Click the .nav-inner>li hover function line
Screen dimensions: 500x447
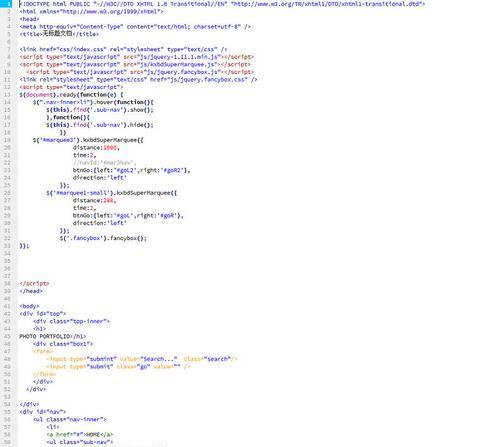pyautogui.click(x=93, y=102)
